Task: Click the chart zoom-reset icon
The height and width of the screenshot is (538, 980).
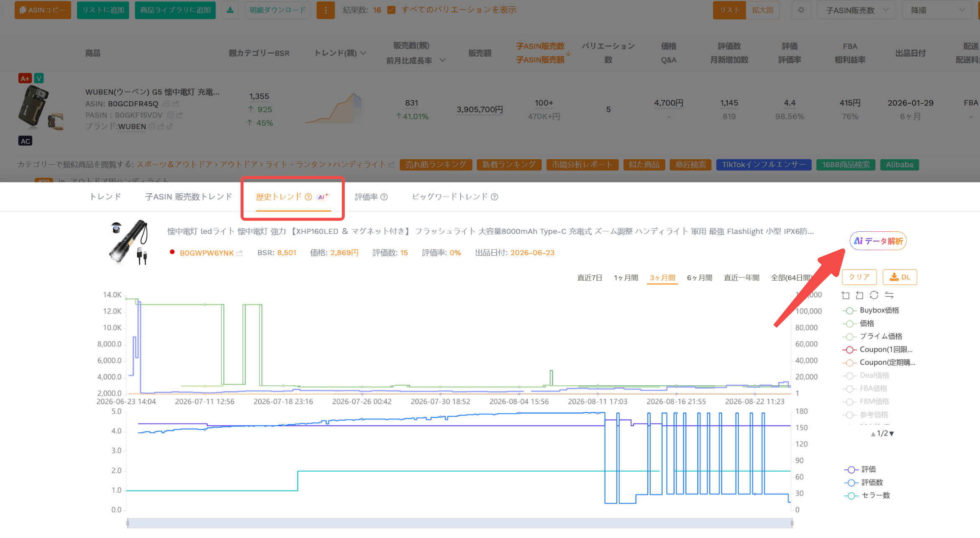Action: [859, 295]
